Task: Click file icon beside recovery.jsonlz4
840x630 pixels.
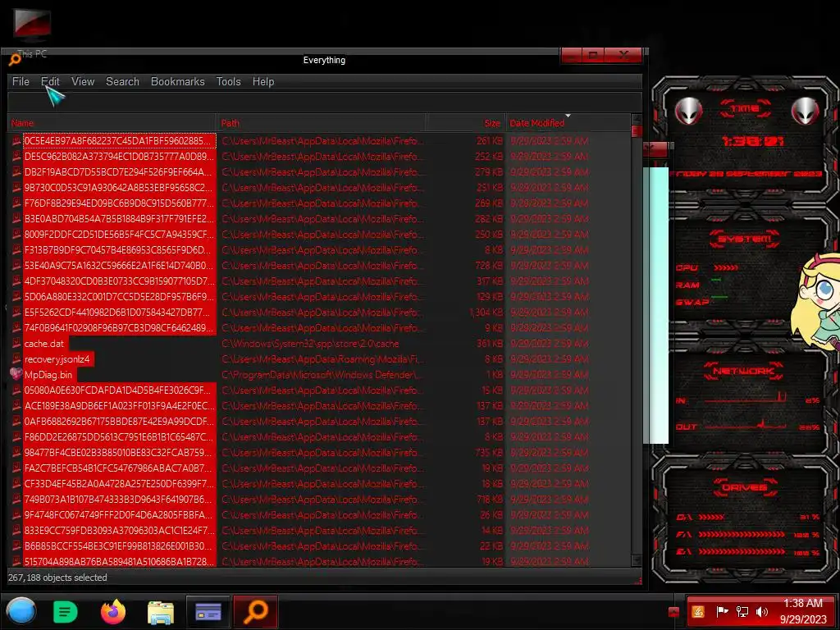Action: pos(16,359)
